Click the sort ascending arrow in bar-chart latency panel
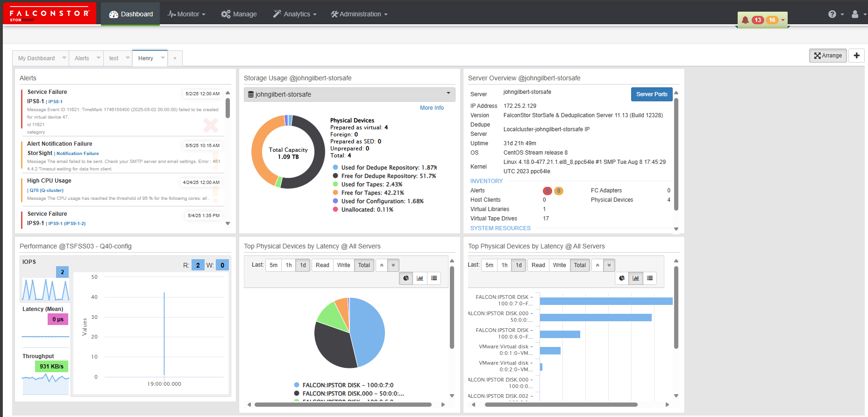Screen dimensions: 868x417 (598, 265)
